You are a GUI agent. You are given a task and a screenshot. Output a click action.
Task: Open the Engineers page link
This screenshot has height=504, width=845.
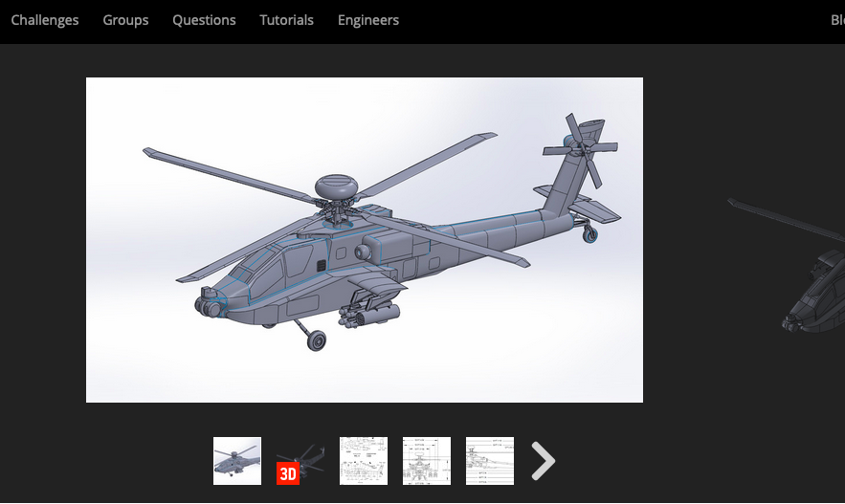click(368, 20)
